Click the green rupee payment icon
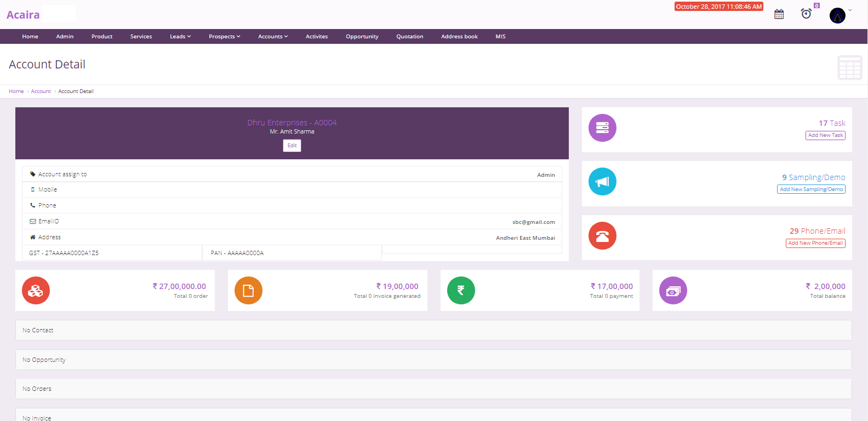 tap(461, 291)
